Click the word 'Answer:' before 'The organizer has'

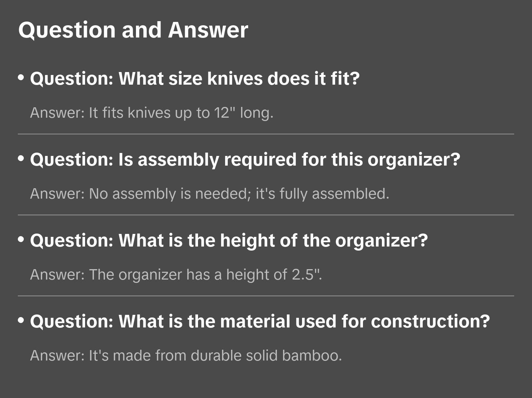pyautogui.click(x=58, y=274)
